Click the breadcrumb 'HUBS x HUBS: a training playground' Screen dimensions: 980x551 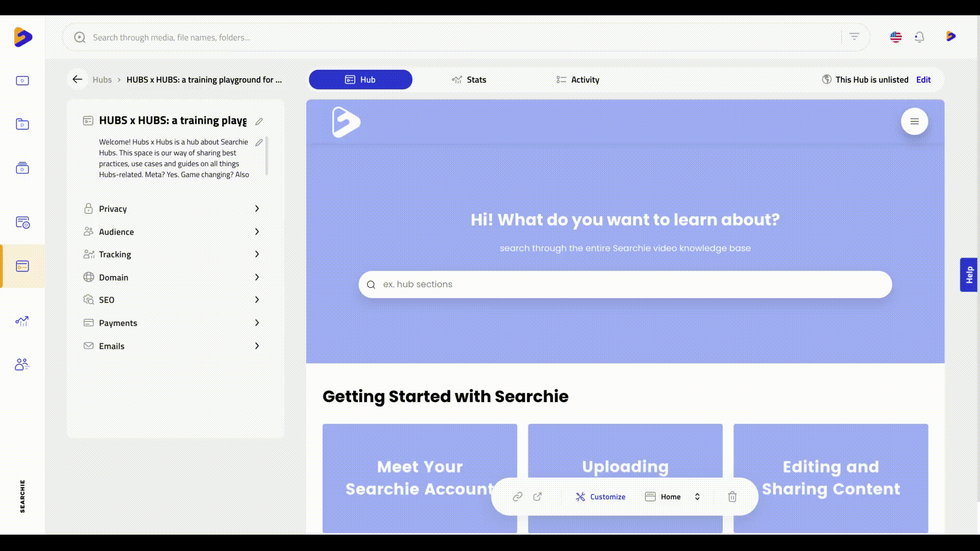coord(204,80)
